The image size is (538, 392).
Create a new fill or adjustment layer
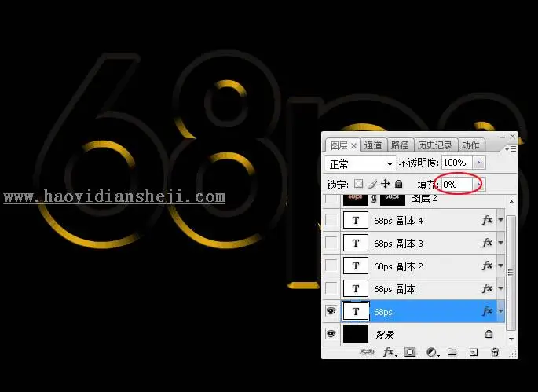tap(433, 352)
